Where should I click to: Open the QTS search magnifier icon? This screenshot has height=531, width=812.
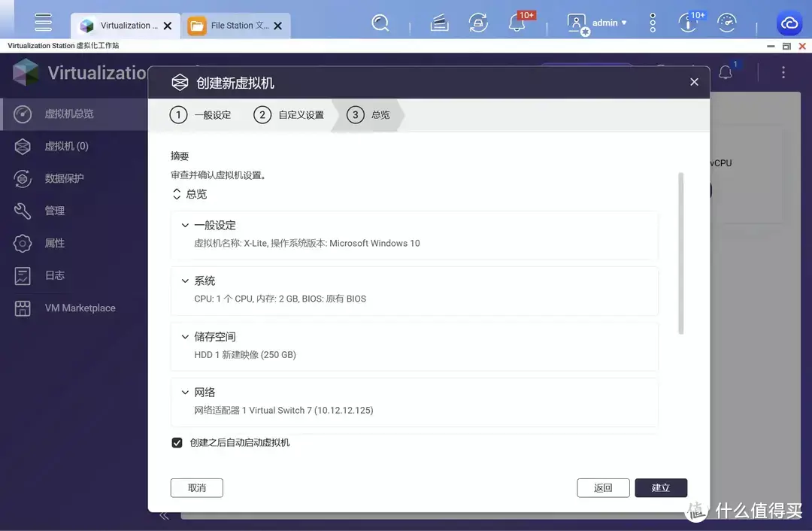coord(380,23)
